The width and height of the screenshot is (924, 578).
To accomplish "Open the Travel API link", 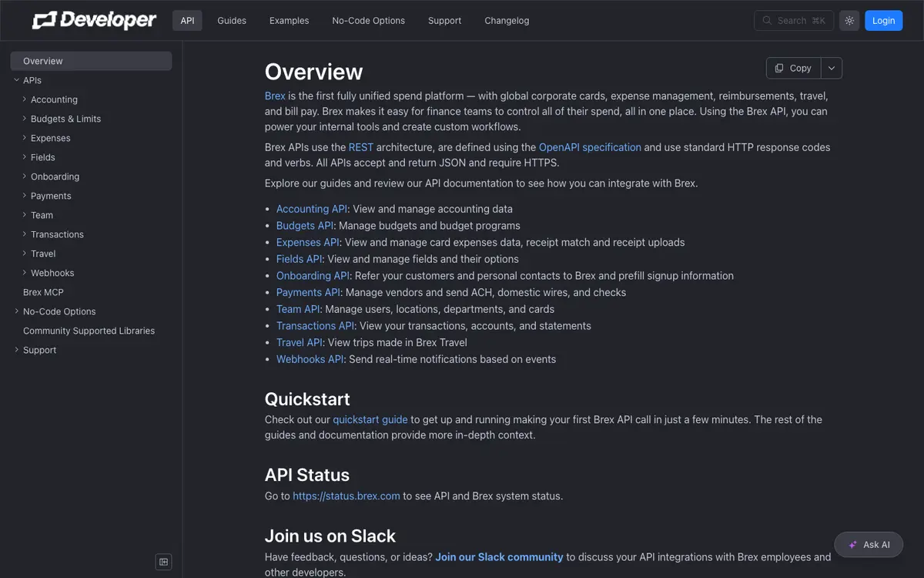I will 300,342.
